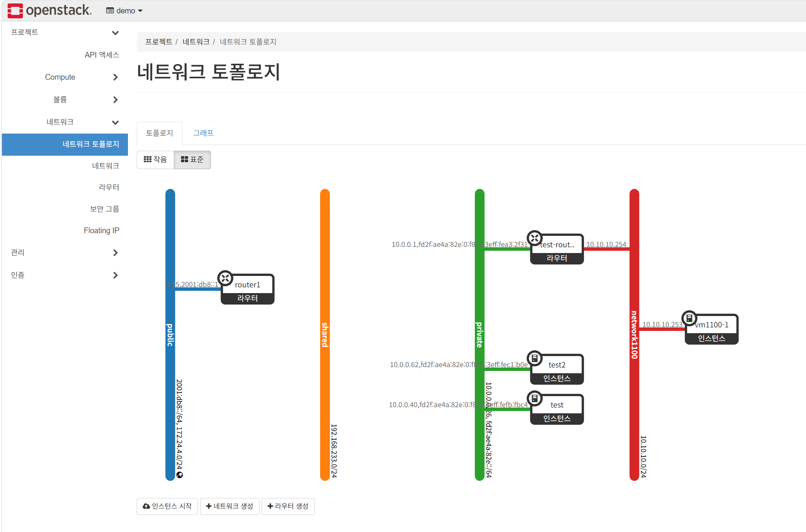806x532 pixels.
Task: Click the red network1100 network bar
Action: tap(634, 335)
